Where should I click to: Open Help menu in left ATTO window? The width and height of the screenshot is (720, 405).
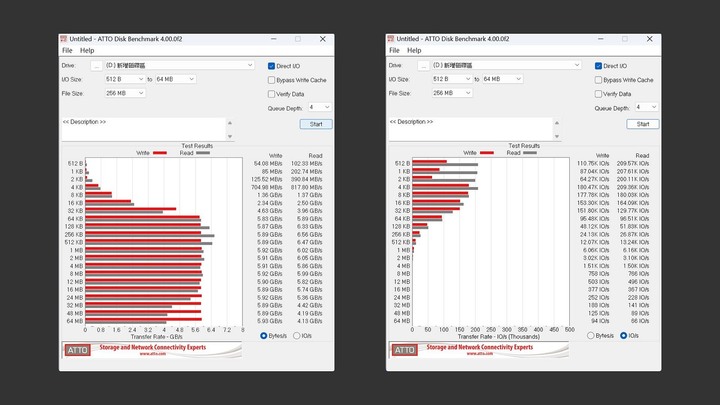coord(87,51)
